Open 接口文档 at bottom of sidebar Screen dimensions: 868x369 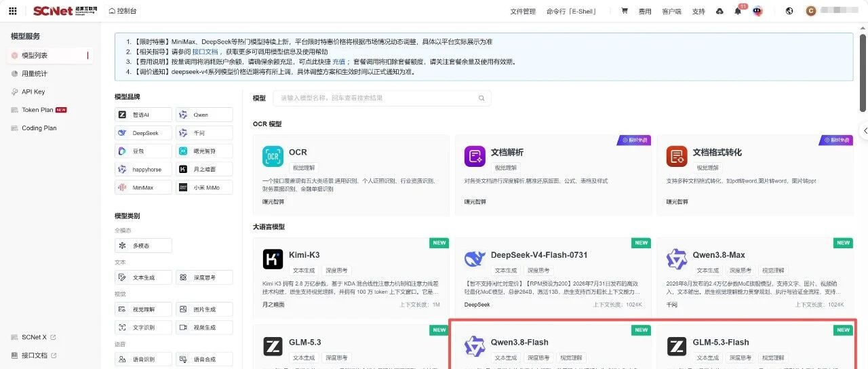point(34,355)
